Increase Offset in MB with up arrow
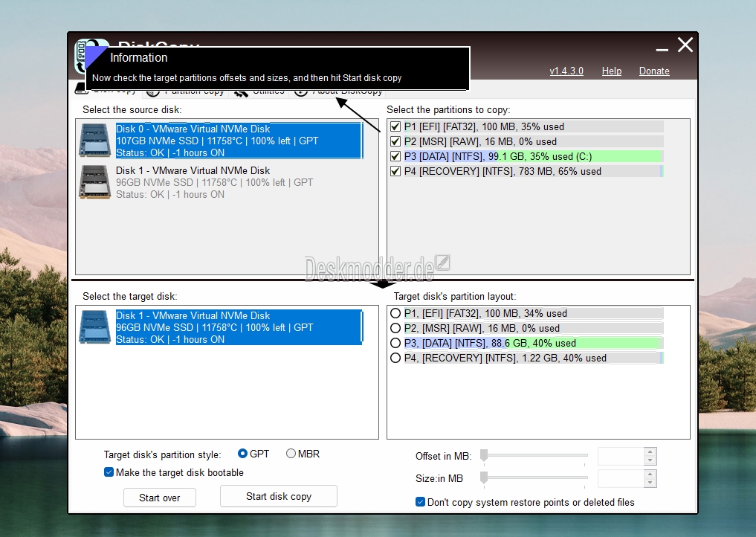756x537 pixels. click(x=650, y=452)
